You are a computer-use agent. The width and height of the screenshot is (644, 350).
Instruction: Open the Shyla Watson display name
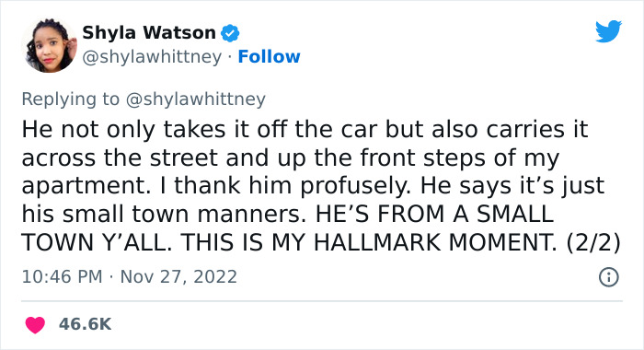click(149, 32)
